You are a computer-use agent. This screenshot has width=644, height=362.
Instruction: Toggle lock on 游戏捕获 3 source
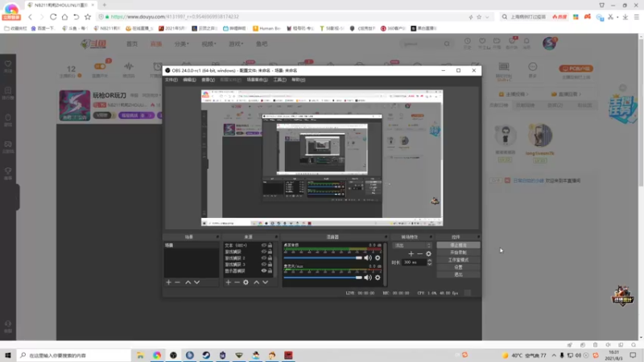[x=270, y=265]
